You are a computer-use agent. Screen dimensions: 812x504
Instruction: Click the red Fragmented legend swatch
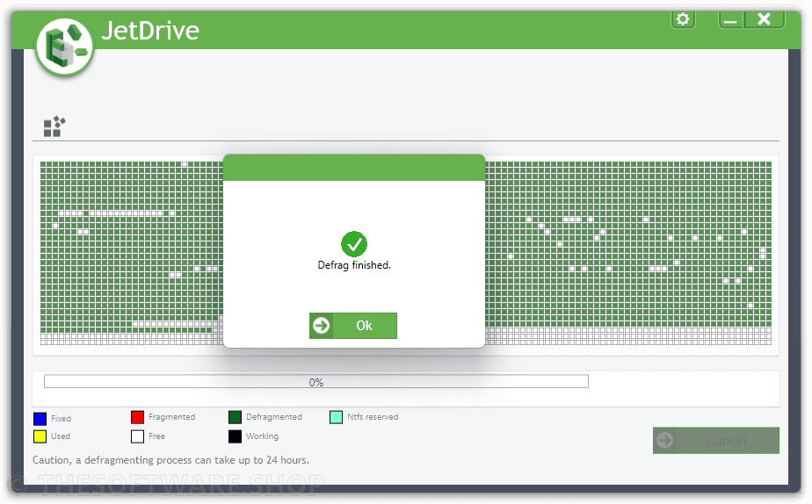click(x=137, y=417)
